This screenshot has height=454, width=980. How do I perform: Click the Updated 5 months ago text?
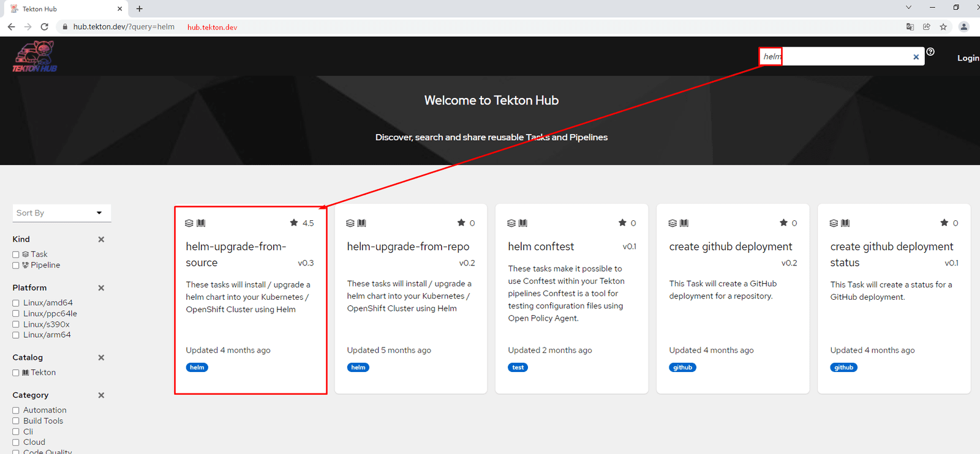[389, 351]
